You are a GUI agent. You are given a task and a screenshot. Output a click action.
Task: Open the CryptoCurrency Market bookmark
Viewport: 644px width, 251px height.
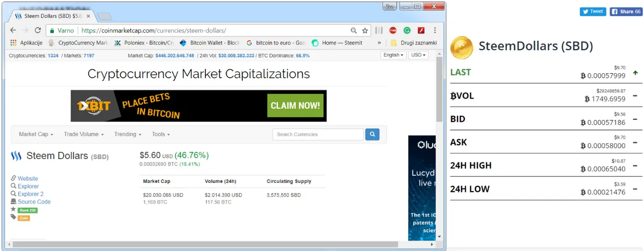[x=78, y=43]
